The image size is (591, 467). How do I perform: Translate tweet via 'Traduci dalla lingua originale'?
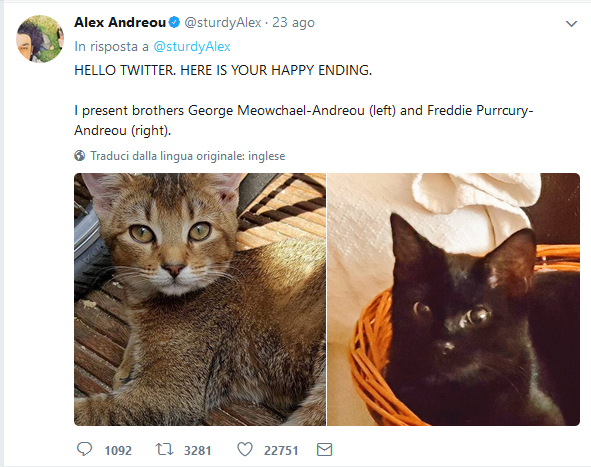[188, 156]
